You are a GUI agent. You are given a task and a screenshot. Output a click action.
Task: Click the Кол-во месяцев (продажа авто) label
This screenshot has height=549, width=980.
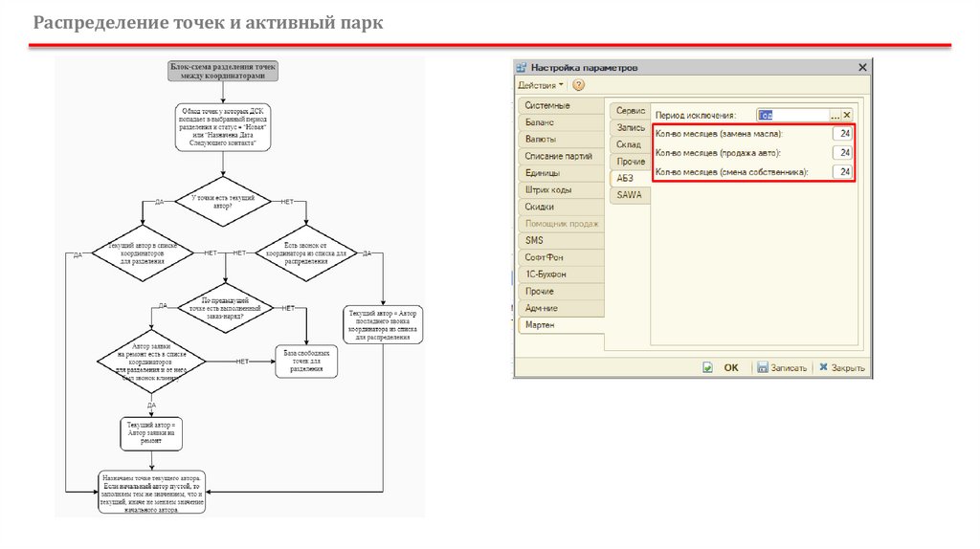(x=718, y=153)
